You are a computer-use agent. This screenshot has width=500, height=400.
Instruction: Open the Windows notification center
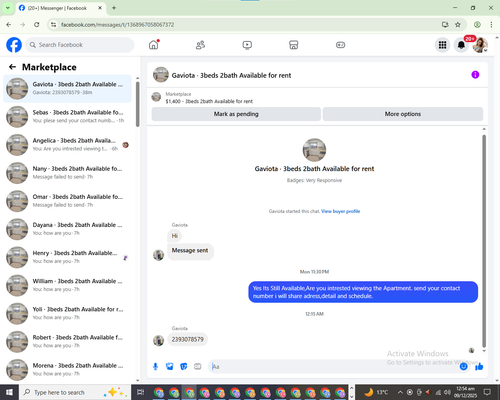click(487, 392)
